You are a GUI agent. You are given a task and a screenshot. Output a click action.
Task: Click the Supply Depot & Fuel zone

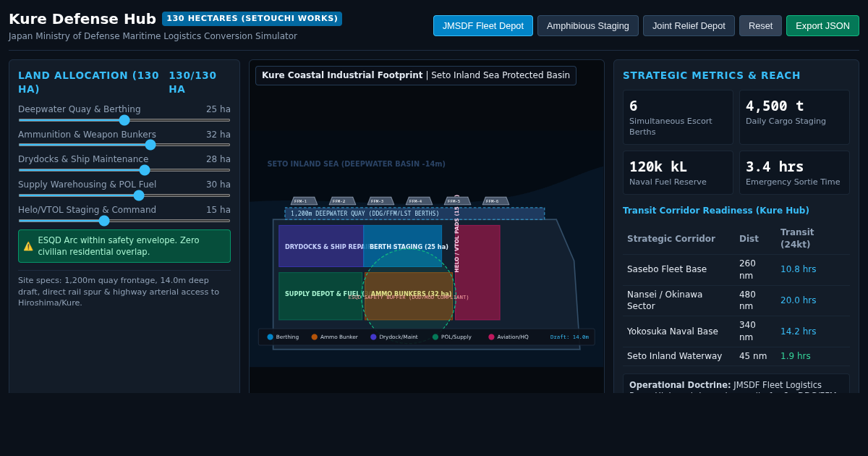[x=320, y=296]
